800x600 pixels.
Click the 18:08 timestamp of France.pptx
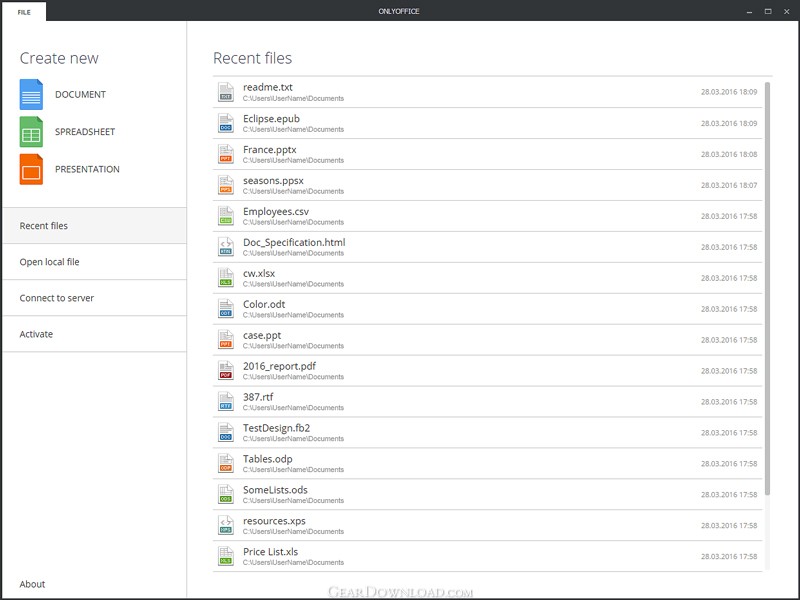tap(729, 154)
